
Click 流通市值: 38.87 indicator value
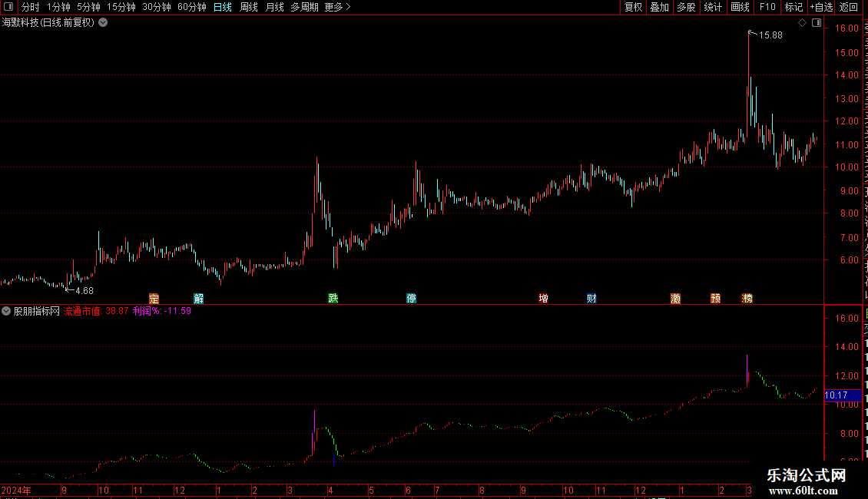[96, 312]
